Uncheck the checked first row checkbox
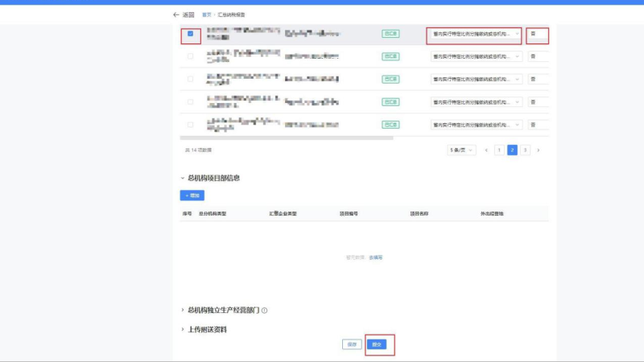 coord(190,34)
